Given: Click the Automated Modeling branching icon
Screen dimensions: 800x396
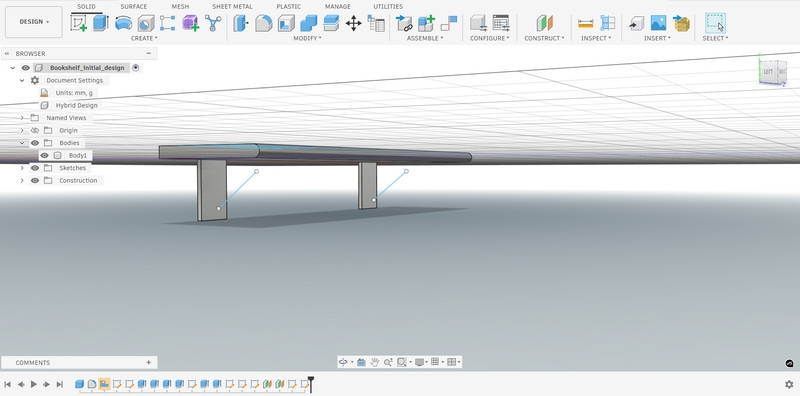Looking at the screenshot, I should pyautogui.click(x=213, y=23).
